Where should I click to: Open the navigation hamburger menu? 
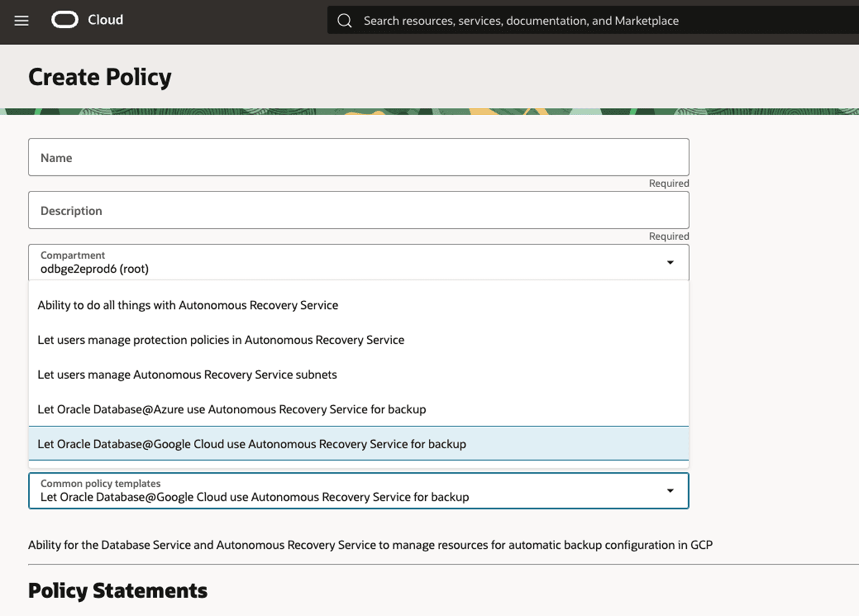coord(21,20)
